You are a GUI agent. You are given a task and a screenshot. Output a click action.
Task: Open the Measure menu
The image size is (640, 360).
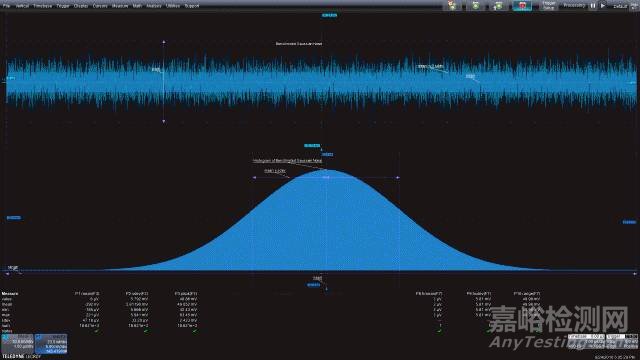[120, 6]
